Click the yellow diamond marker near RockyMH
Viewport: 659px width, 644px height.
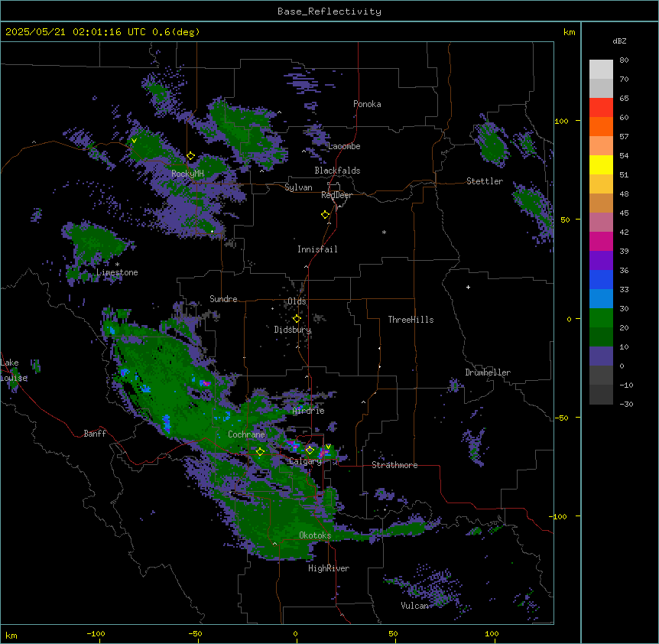(x=190, y=156)
